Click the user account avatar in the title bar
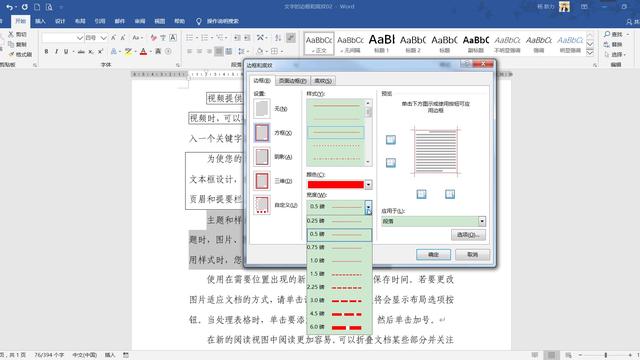 564,7
